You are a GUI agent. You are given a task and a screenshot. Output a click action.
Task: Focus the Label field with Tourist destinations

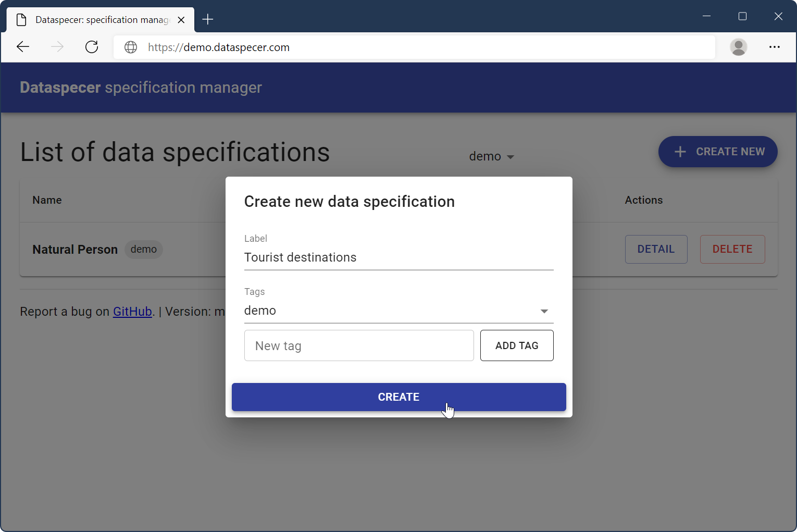[398, 257]
